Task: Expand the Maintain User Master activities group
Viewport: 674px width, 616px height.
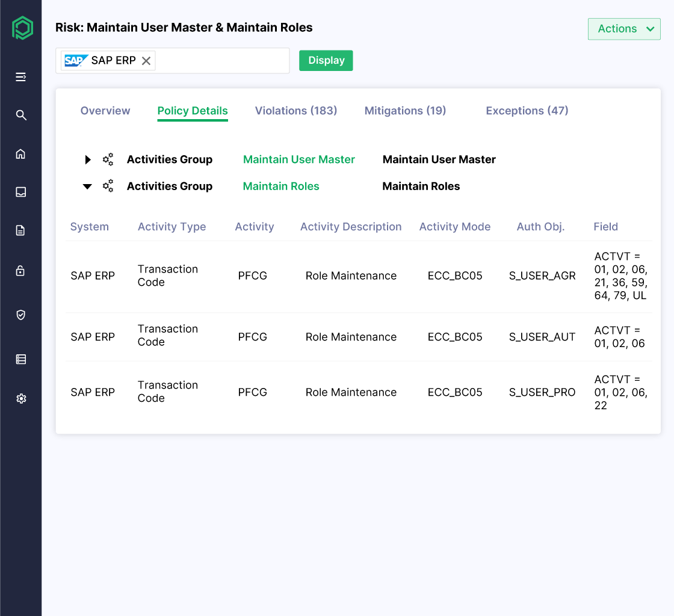Action: (87, 159)
